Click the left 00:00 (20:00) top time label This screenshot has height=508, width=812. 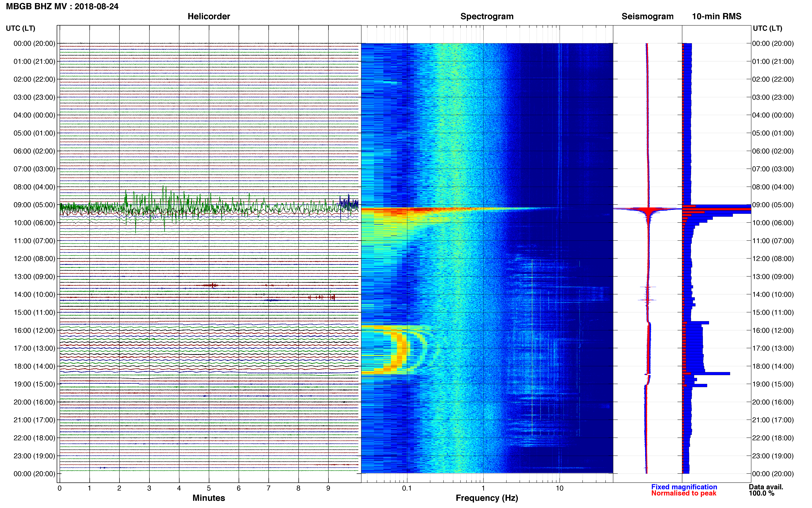(x=34, y=43)
